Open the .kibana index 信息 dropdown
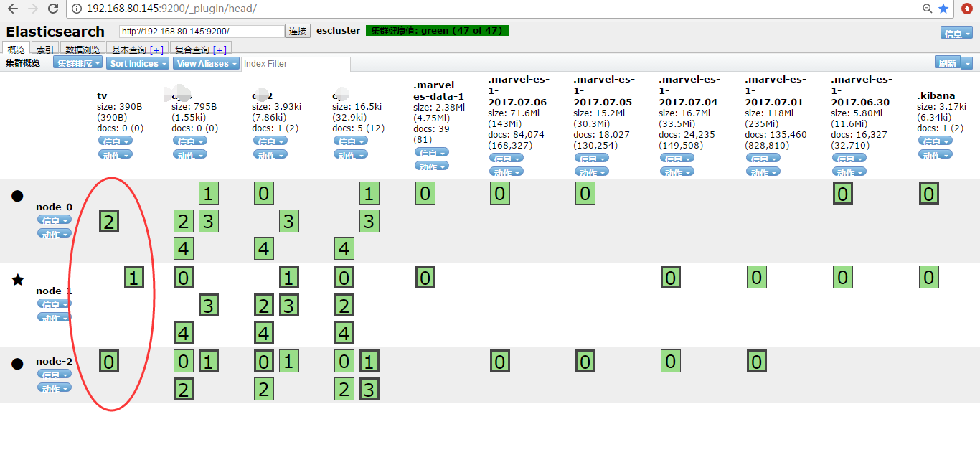980x465 pixels. (x=936, y=141)
